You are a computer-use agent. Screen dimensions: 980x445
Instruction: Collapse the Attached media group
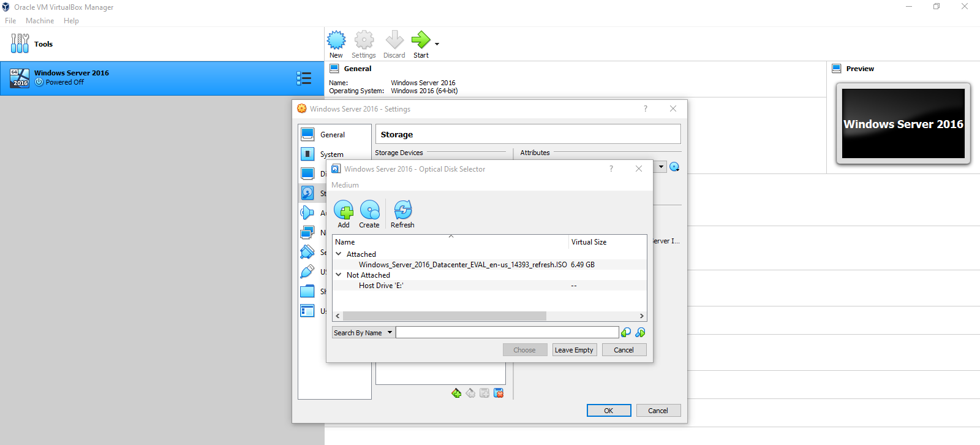(338, 254)
